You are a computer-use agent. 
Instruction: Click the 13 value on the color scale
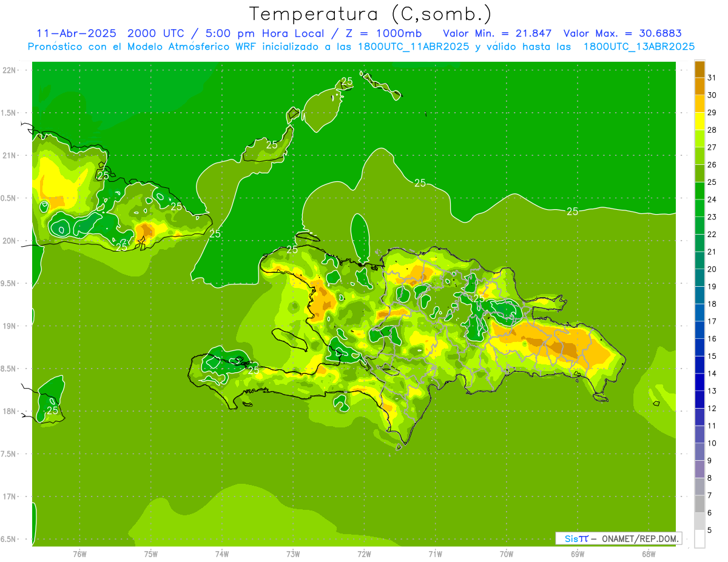coord(712,391)
